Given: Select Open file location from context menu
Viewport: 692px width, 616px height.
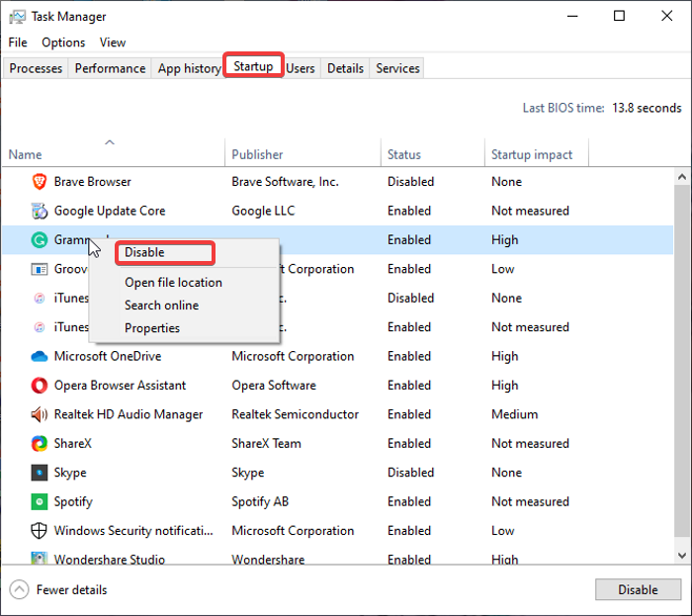Looking at the screenshot, I should tap(173, 283).
